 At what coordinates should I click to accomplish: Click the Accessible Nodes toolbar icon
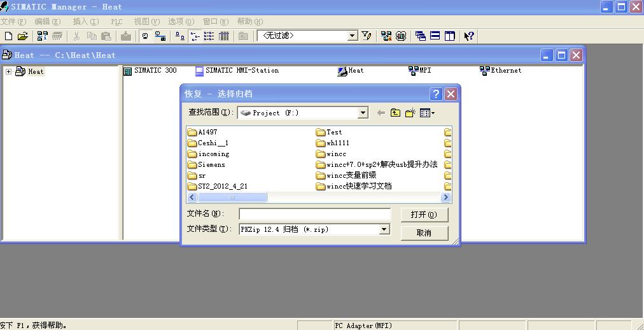[x=42, y=36]
